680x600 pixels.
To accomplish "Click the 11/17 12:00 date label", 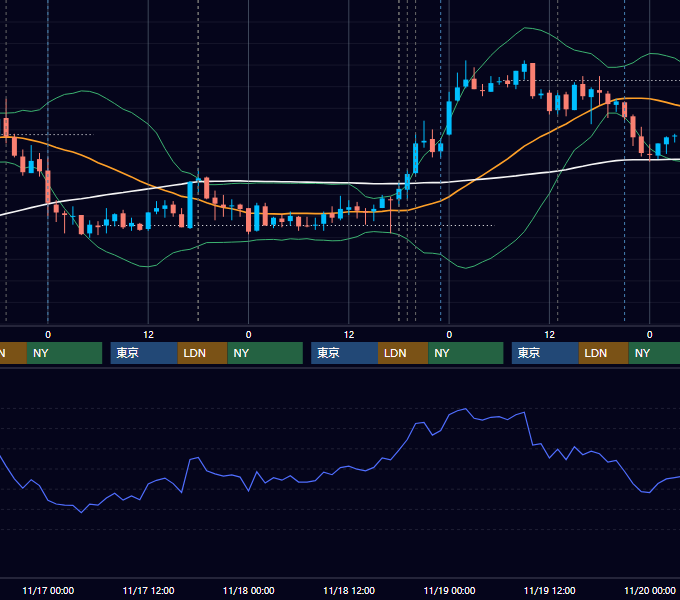I will (x=148, y=590).
